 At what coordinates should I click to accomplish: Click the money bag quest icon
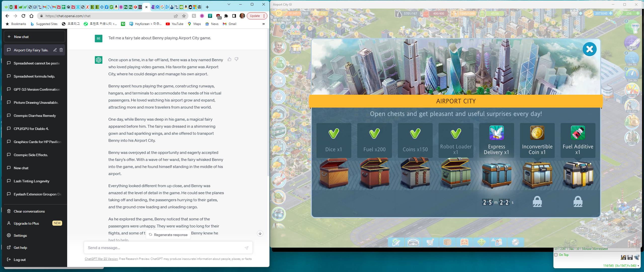pyautogui.click(x=279, y=64)
